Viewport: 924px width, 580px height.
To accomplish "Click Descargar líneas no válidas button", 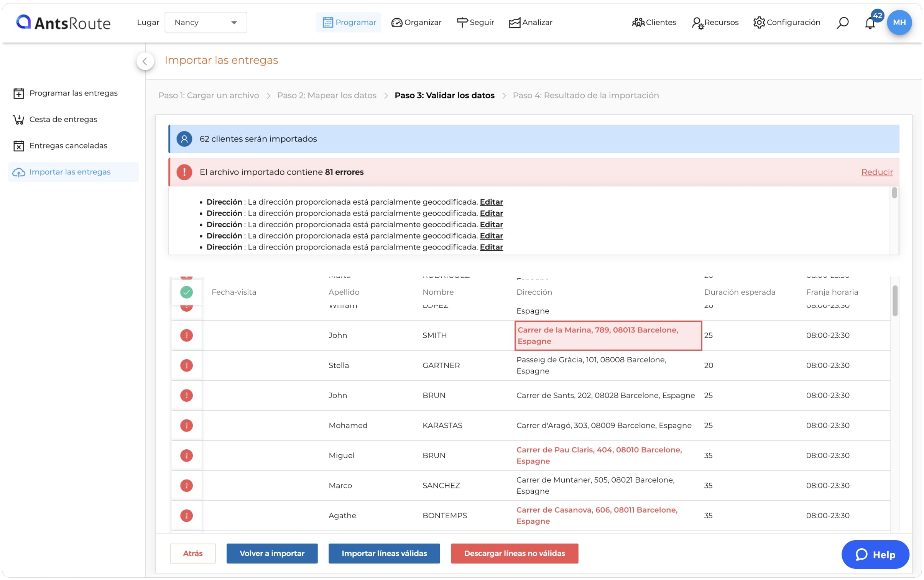I will [x=515, y=554].
